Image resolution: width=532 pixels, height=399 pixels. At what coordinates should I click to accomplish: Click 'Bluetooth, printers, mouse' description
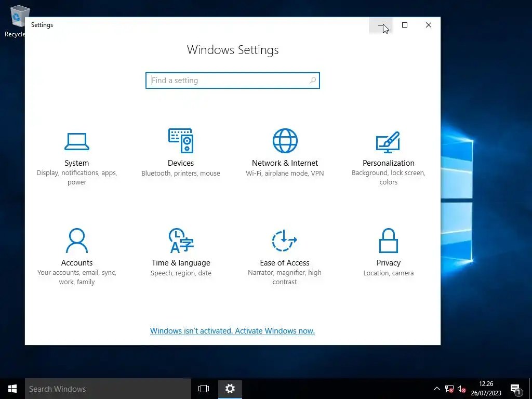click(x=181, y=173)
